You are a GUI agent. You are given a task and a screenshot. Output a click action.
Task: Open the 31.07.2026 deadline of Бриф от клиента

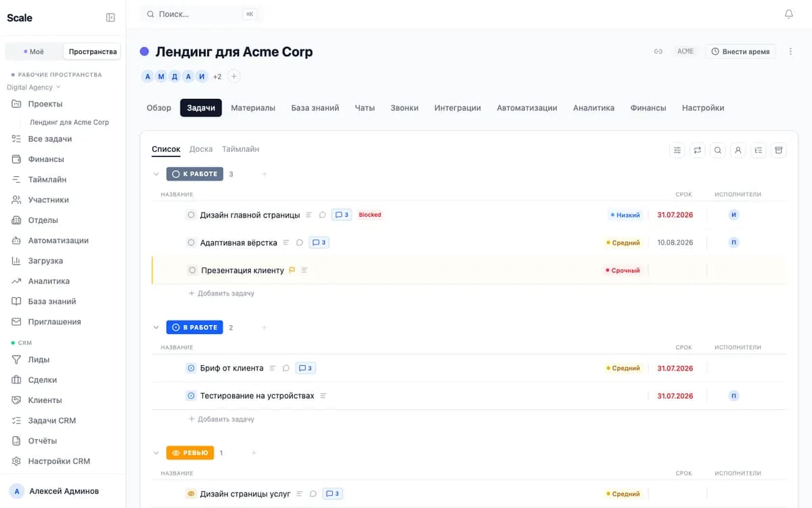coord(675,368)
